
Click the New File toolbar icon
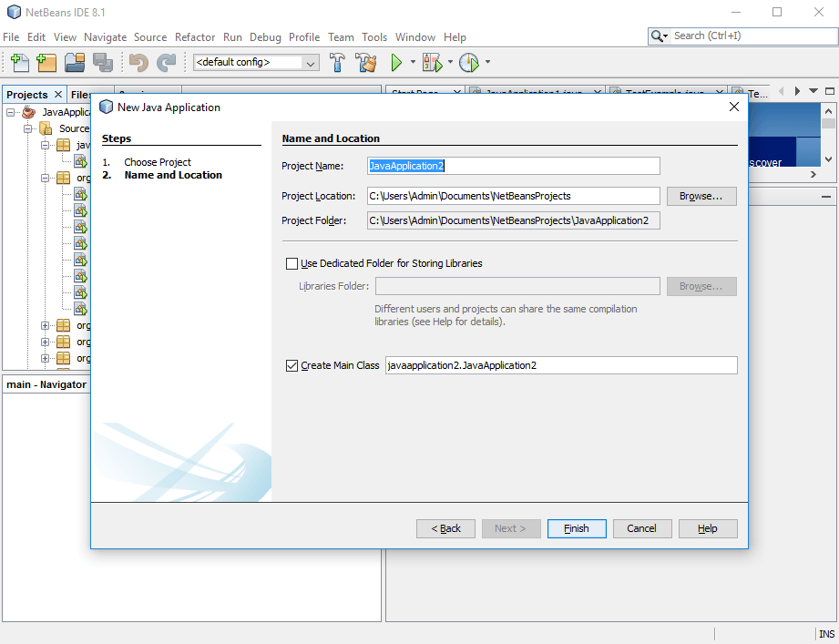pyautogui.click(x=20, y=63)
